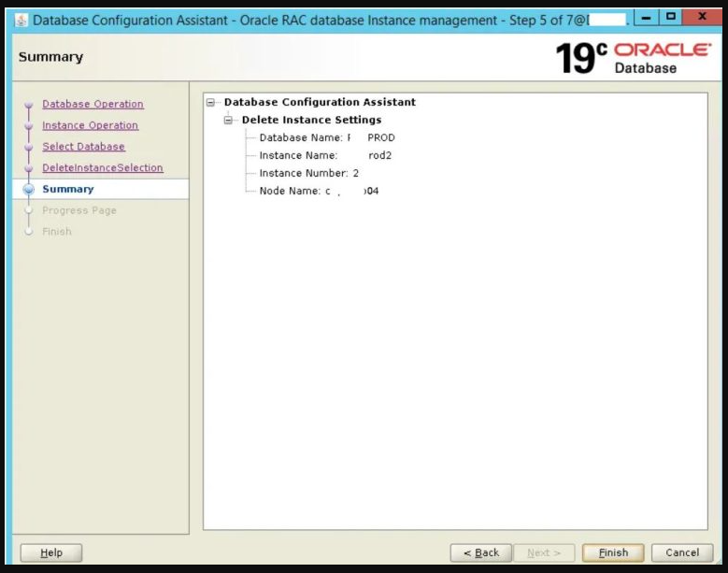Cancel the wizard with the Cancel button
The width and height of the screenshot is (728, 573).
tap(682, 552)
